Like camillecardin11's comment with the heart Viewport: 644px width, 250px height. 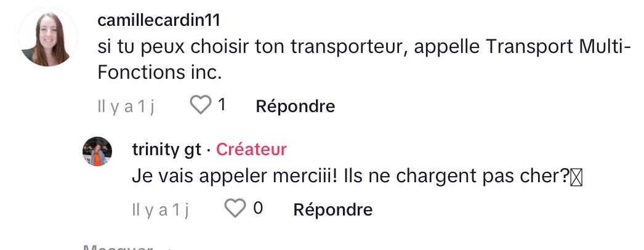[200, 106]
